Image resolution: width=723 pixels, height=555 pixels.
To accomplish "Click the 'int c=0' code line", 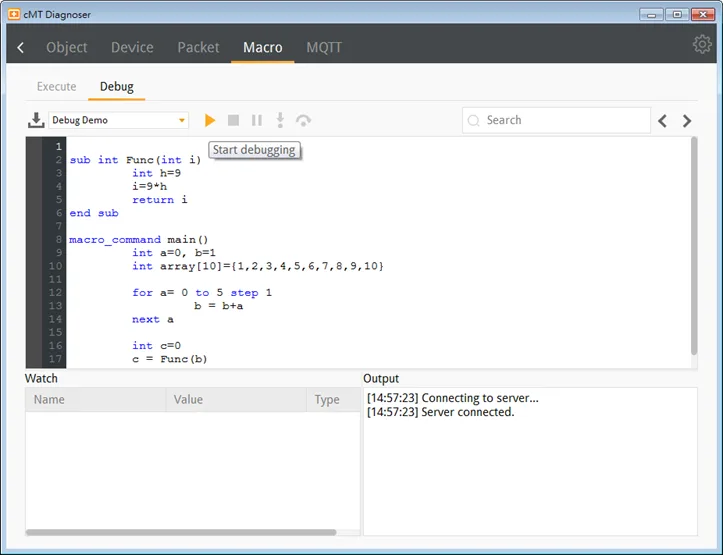I will coord(156,346).
